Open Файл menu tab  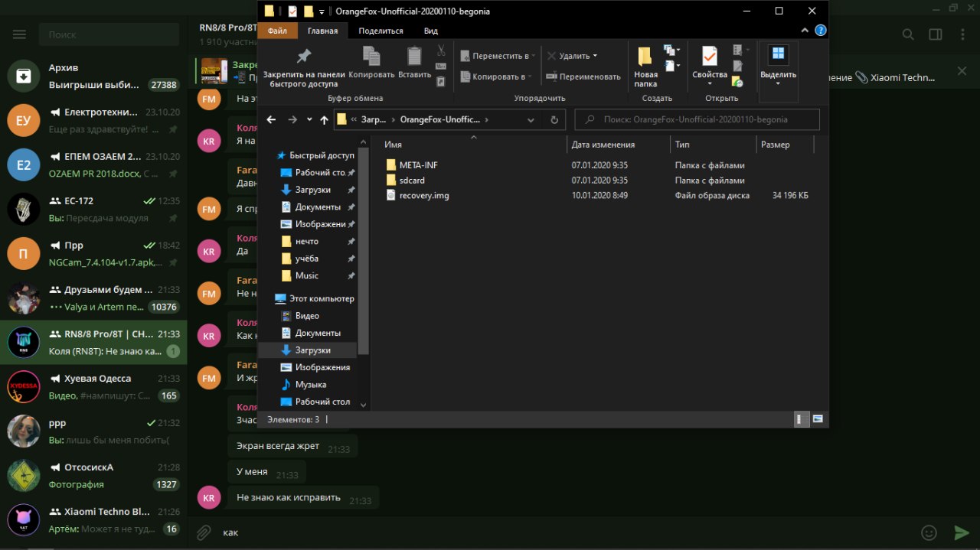tap(277, 31)
